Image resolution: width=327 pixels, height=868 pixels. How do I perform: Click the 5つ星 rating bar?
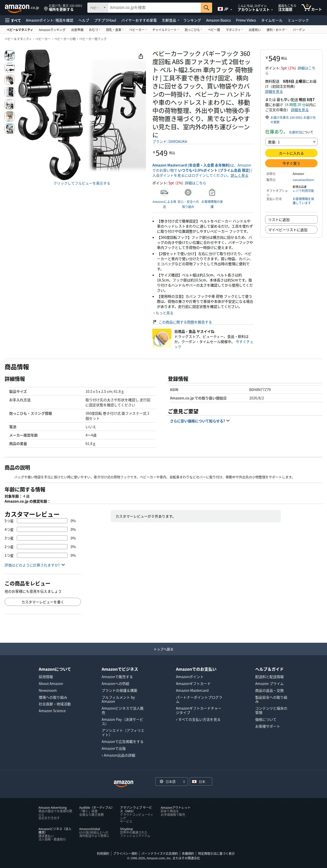coord(42,521)
